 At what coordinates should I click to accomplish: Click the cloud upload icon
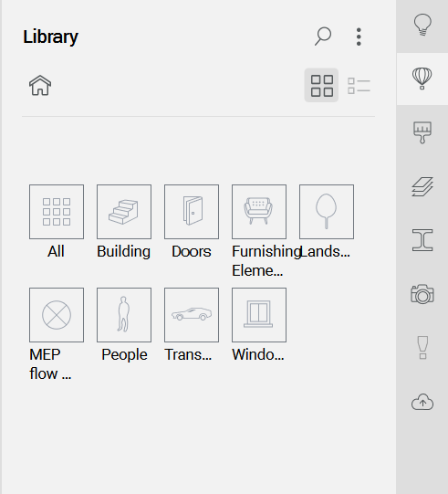(422, 402)
